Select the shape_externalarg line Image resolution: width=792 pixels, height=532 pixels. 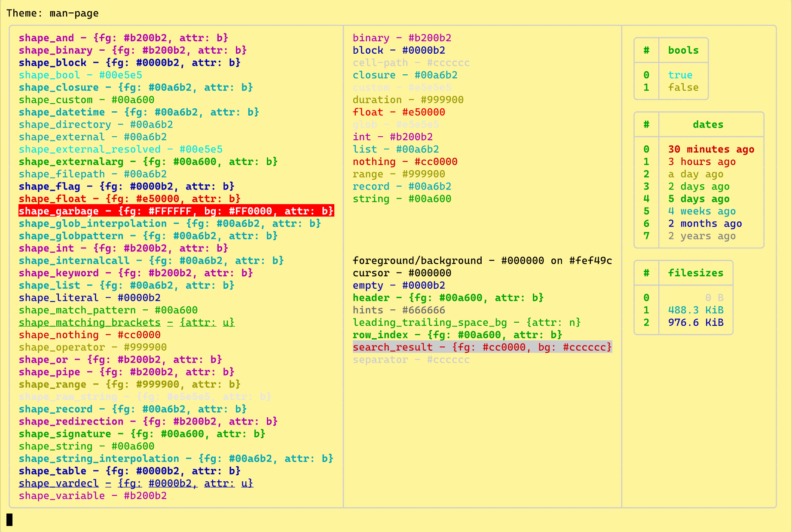tap(148, 162)
